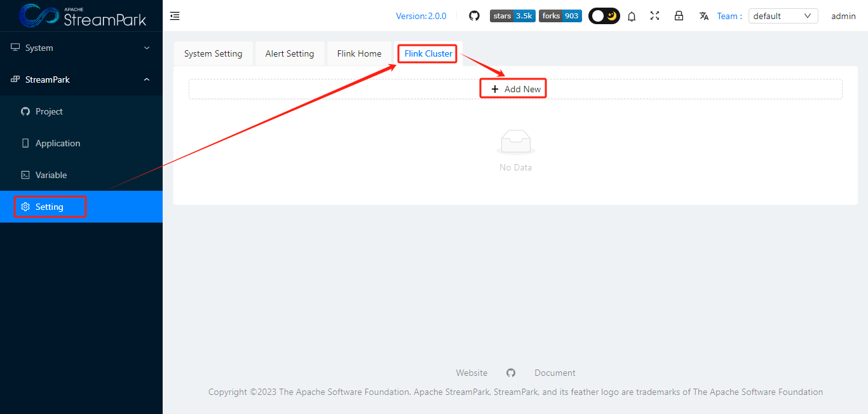The height and width of the screenshot is (414, 868).
Task: Switch to the Flink Home tab
Action: [x=360, y=53]
